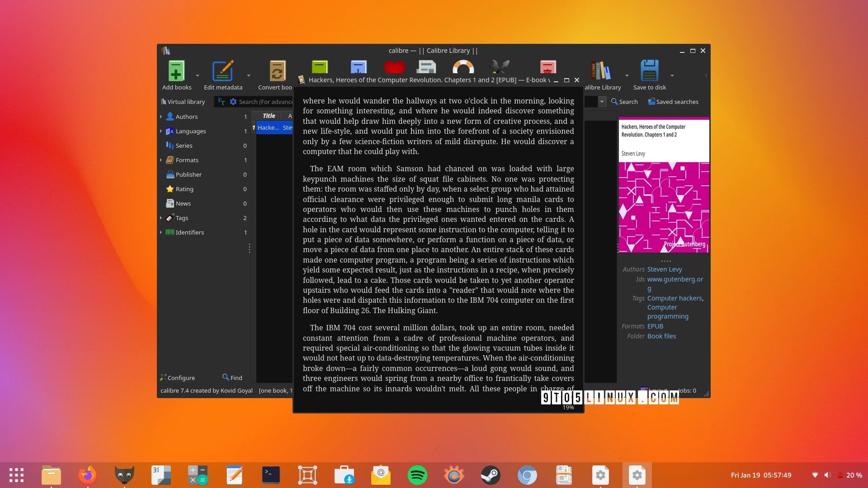The width and height of the screenshot is (868, 488).
Task: Click the book cover thumbnail for Hackers
Action: coord(664,185)
